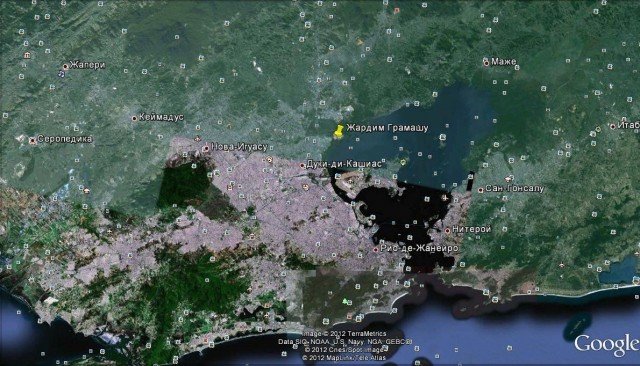
Task: Select the Рио-де-Жанейро city marker
Action: 376,249
